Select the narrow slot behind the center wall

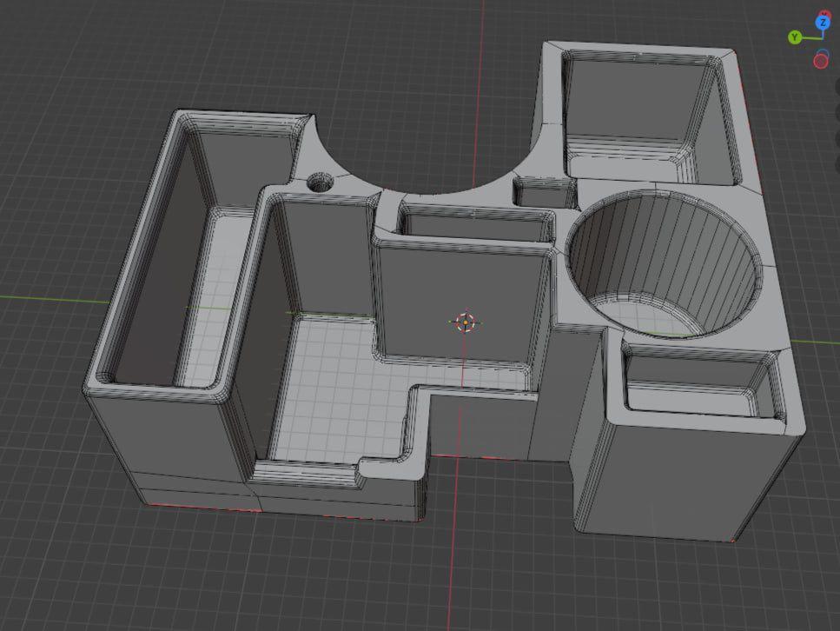477,223
